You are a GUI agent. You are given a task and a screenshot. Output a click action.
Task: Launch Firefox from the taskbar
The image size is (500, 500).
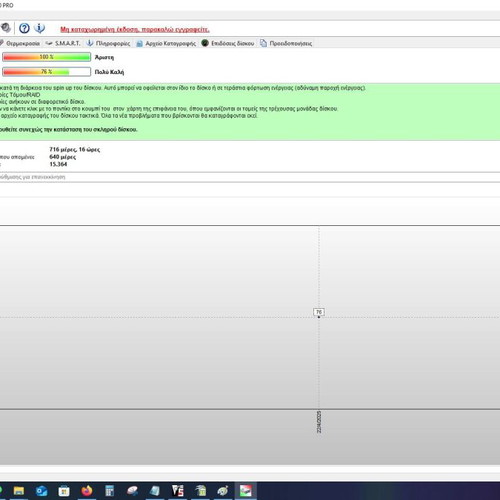tap(87, 491)
